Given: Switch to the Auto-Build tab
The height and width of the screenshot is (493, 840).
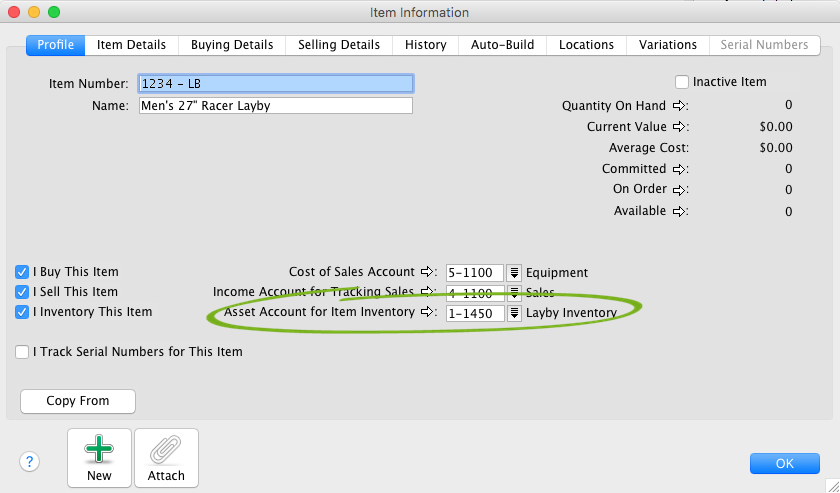Looking at the screenshot, I should [502, 45].
